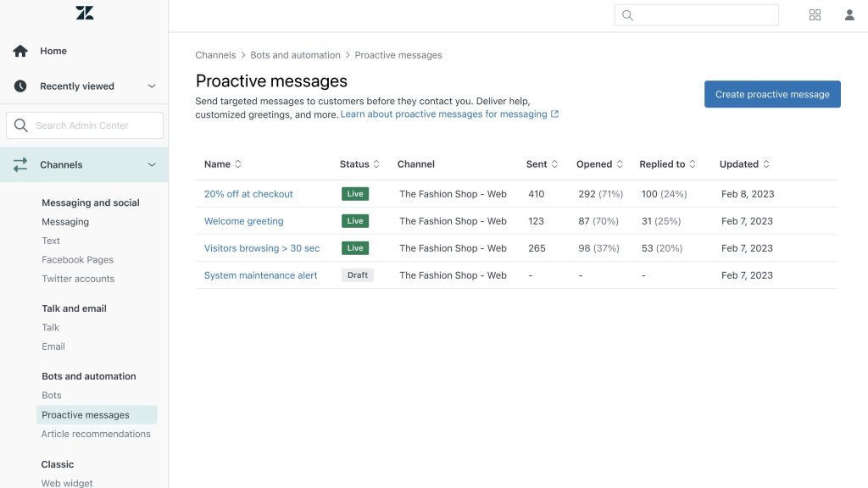Go to Bots and automation breadcrumb

tap(295, 55)
